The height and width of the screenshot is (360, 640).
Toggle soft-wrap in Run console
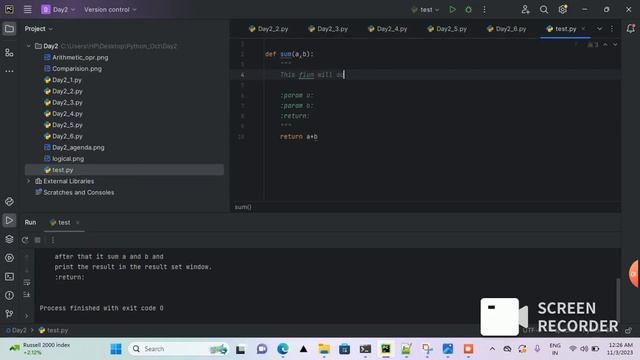tap(27, 282)
